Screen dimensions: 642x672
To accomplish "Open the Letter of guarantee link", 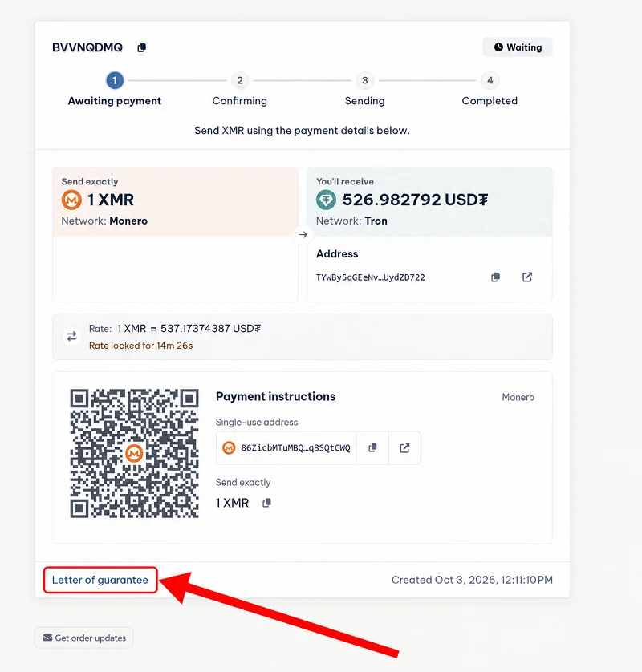I will (100, 580).
